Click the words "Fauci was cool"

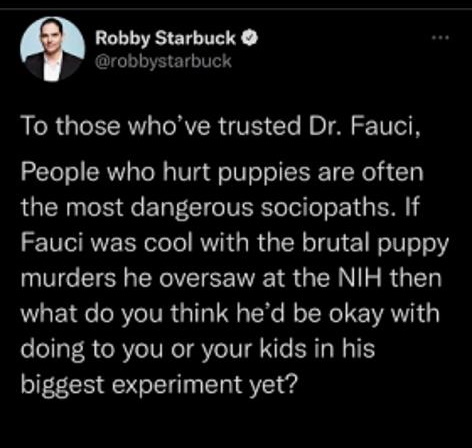pyautogui.click(x=107, y=243)
